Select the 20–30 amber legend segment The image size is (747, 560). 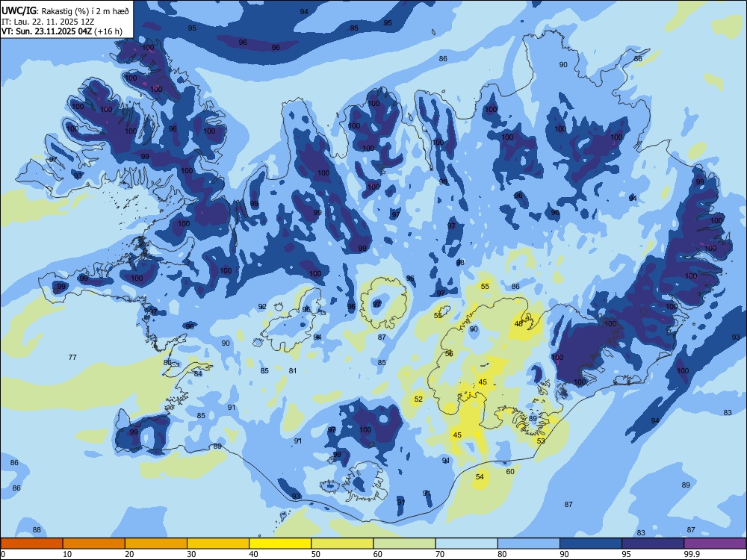click(x=156, y=544)
